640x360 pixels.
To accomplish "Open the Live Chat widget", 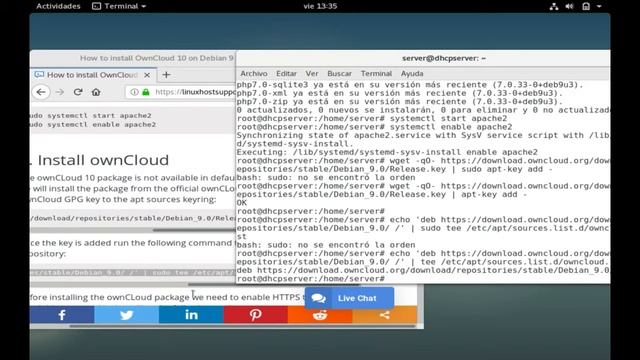I will [349, 298].
